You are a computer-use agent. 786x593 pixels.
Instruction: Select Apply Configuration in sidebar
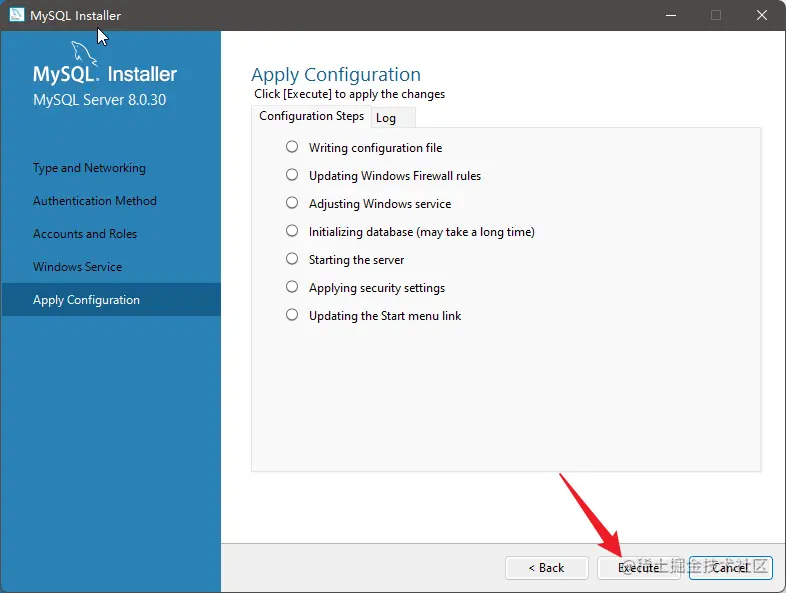click(x=111, y=300)
